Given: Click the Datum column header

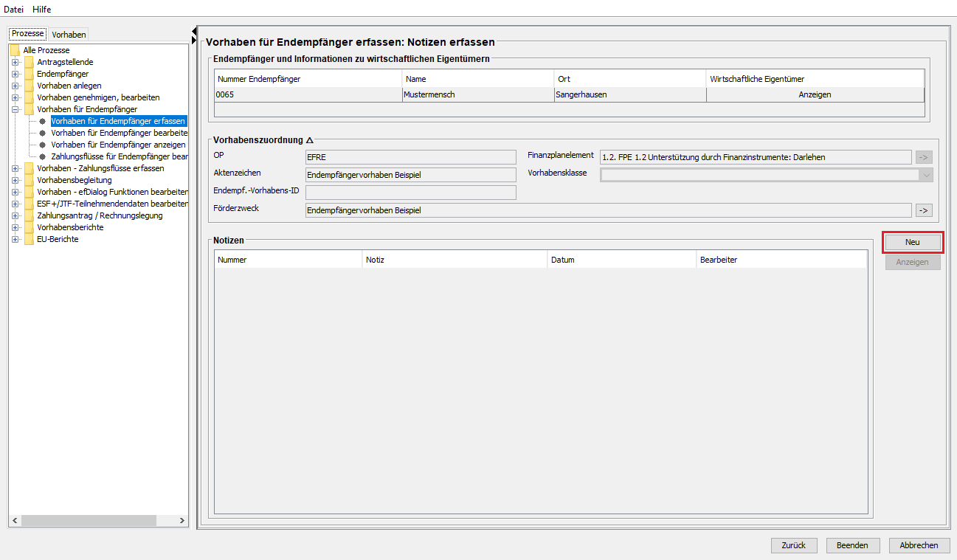Looking at the screenshot, I should pyautogui.click(x=622, y=260).
